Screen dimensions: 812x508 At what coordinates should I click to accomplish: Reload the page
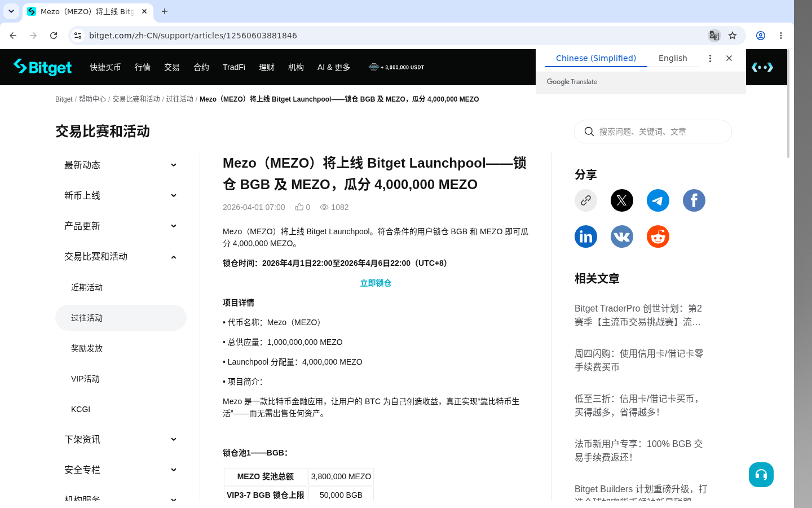(x=54, y=36)
